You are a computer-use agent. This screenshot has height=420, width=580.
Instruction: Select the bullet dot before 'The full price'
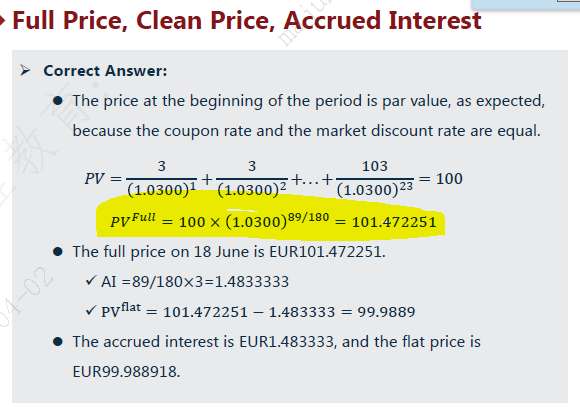pyautogui.click(x=58, y=252)
